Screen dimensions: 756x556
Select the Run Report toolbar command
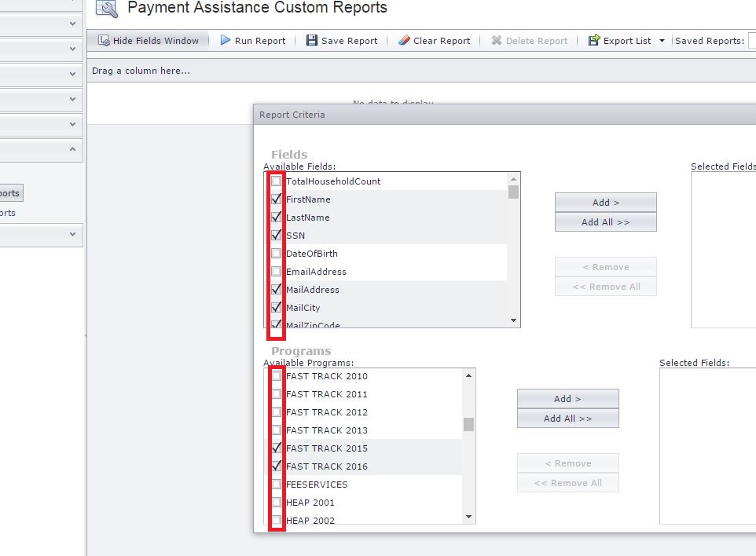pyautogui.click(x=251, y=39)
